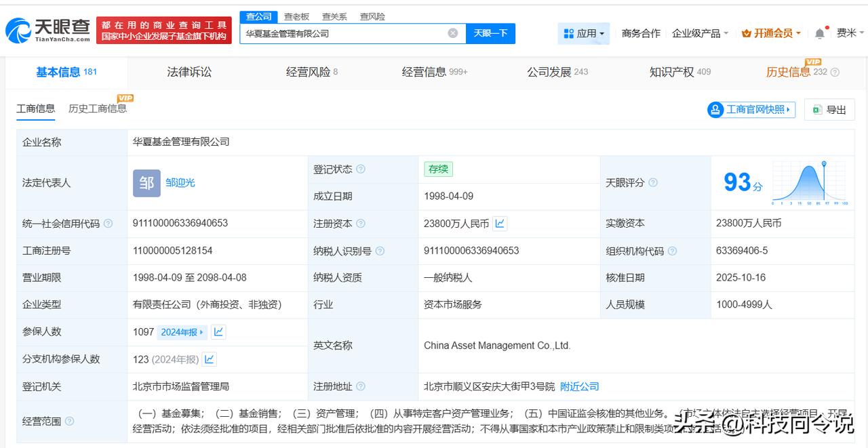Viewport: 868px width, 448px height.
Task: Open the 2024年报 annual report button
Action: pyautogui.click(x=182, y=332)
